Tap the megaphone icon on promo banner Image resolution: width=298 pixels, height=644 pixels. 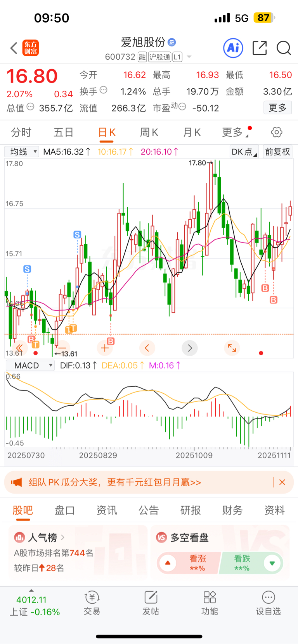click(x=17, y=482)
